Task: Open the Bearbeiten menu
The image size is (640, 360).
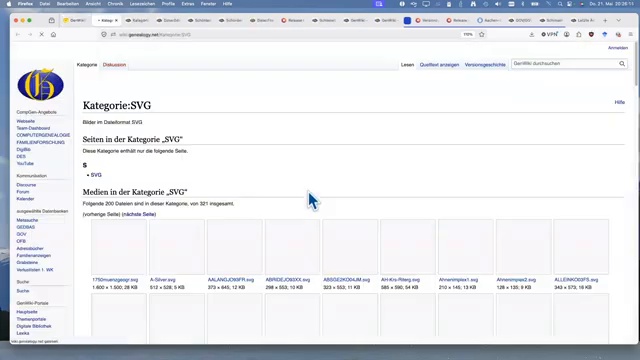Action: (68, 4)
